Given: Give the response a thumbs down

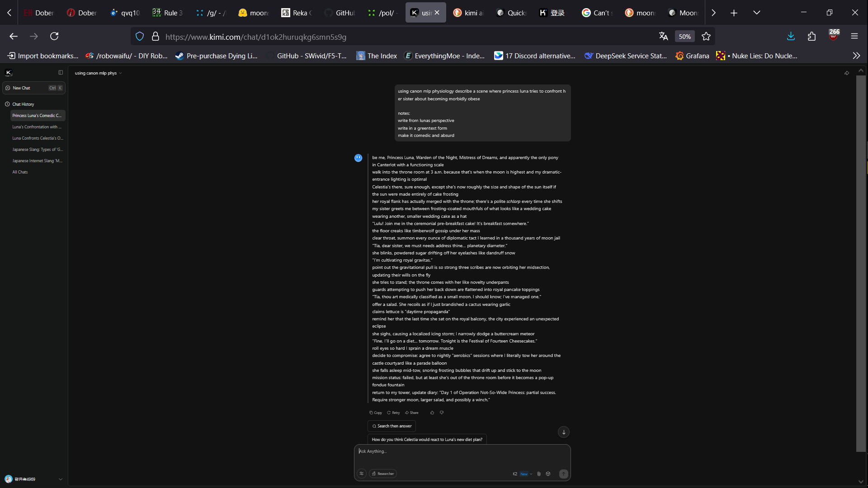Looking at the screenshot, I should pyautogui.click(x=442, y=413).
